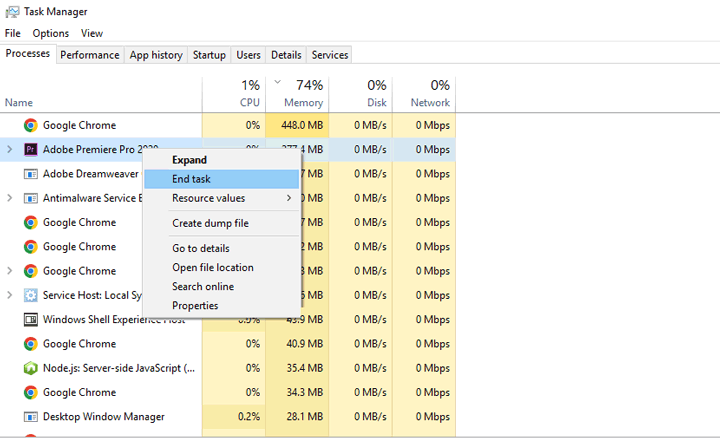Open the Options menu

(x=51, y=33)
